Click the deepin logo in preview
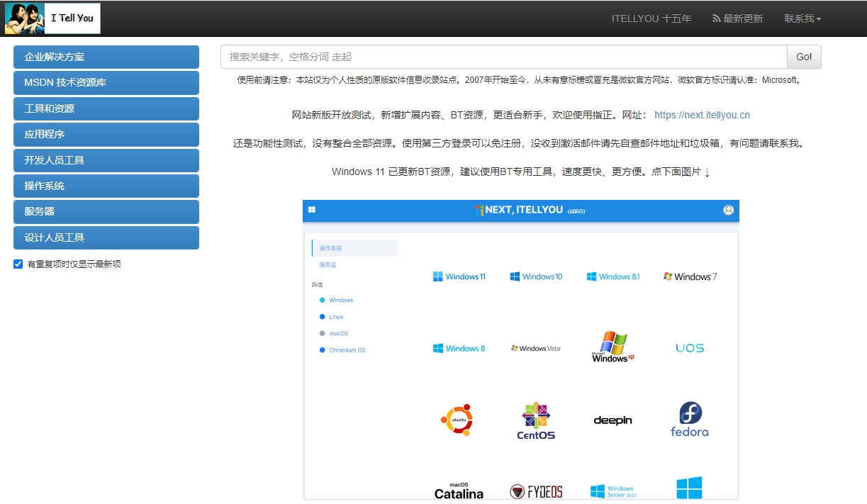 pyautogui.click(x=613, y=420)
